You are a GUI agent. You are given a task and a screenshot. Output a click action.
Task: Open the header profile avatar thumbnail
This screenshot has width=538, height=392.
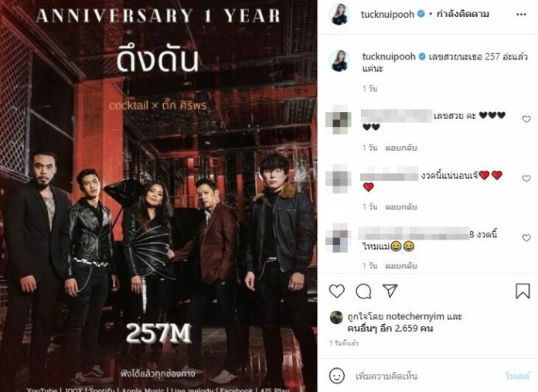339,15
